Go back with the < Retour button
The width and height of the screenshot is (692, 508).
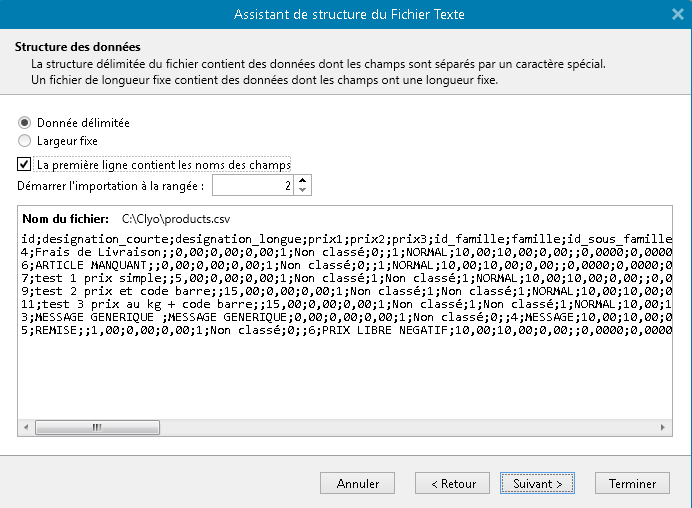[x=453, y=483]
